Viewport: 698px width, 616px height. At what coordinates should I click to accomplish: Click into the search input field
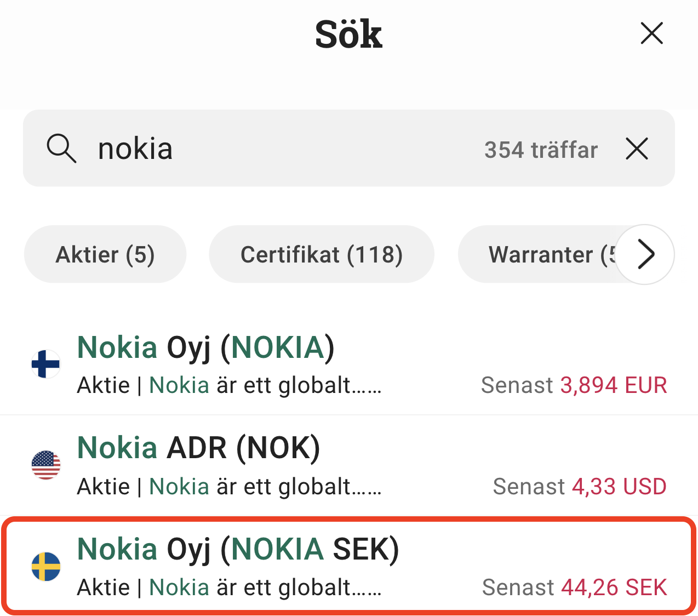coord(274,149)
